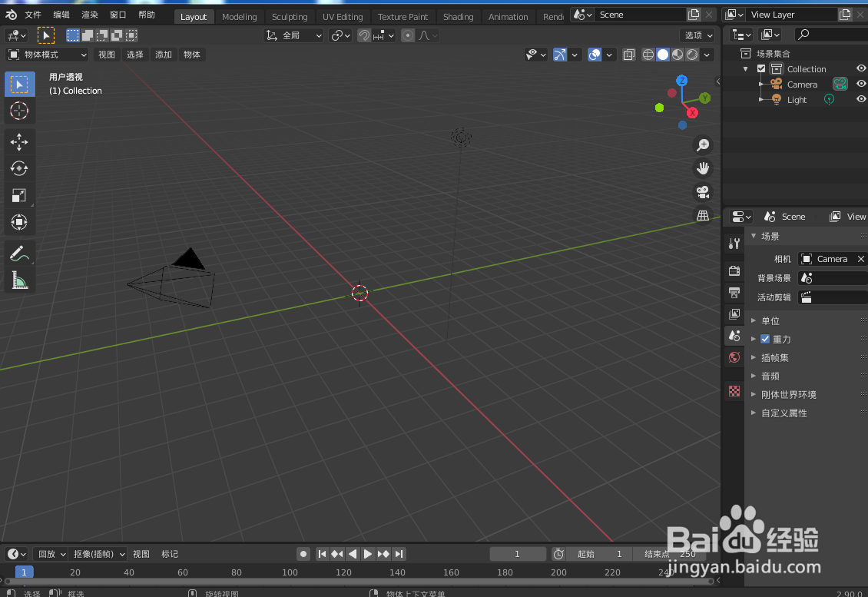
Task: Clear the Camera from the 相机 field
Action: coord(860,259)
